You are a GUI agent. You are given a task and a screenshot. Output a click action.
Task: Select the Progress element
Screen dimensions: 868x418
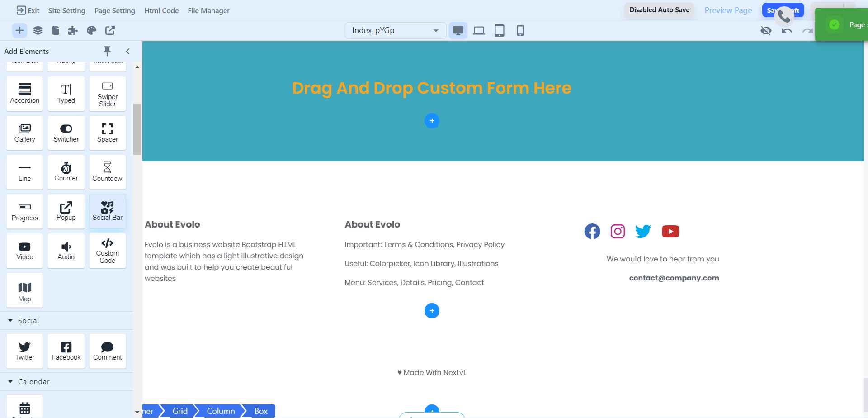pyautogui.click(x=24, y=211)
